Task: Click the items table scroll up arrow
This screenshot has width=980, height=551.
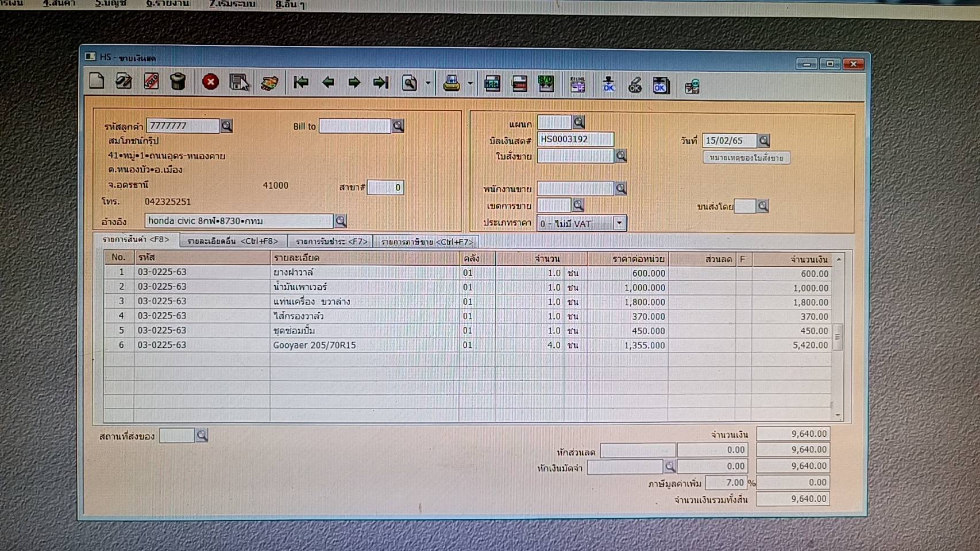Action: pos(839,259)
